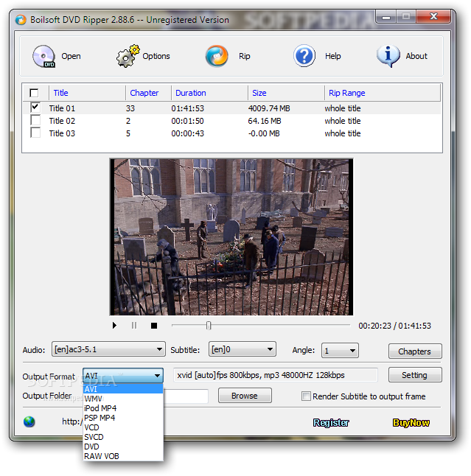Open the Options gear icon

[x=128, y=56]
